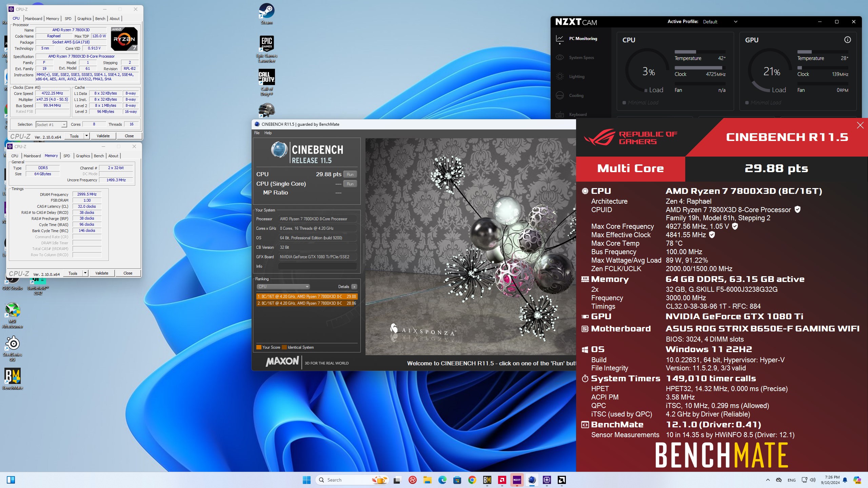
Task: Switch to About tab in bottom CPU-Z window
Action: 113,156
